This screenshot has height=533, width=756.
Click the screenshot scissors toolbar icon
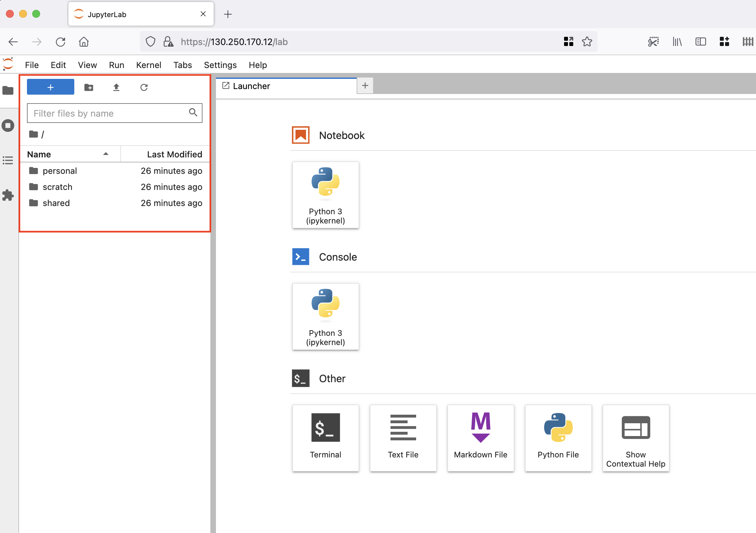point(653,41)
